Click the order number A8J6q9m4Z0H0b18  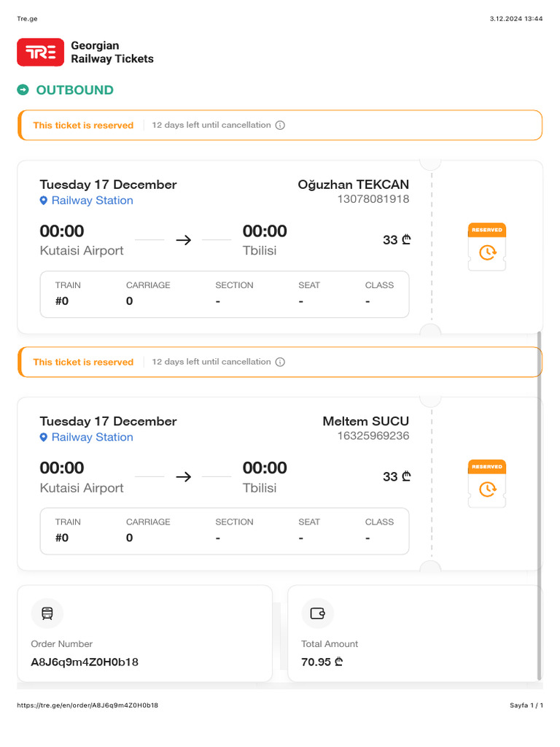click(85, 662)
